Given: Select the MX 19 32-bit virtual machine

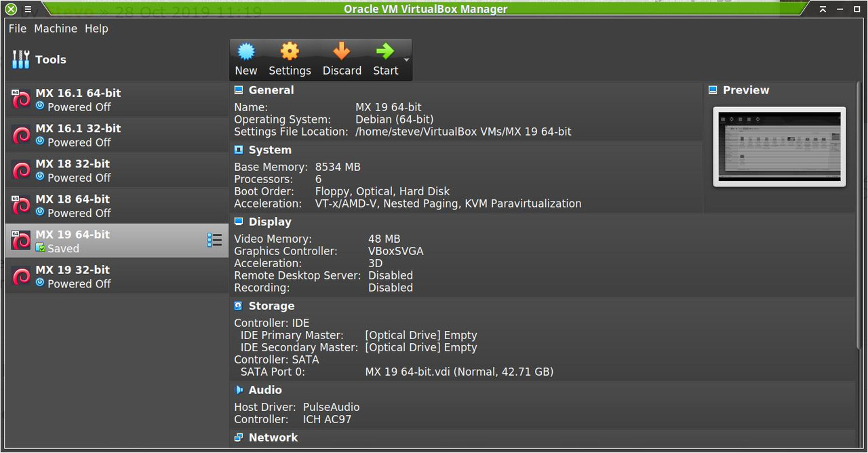Looking at the screenshot, I should 117,276.
